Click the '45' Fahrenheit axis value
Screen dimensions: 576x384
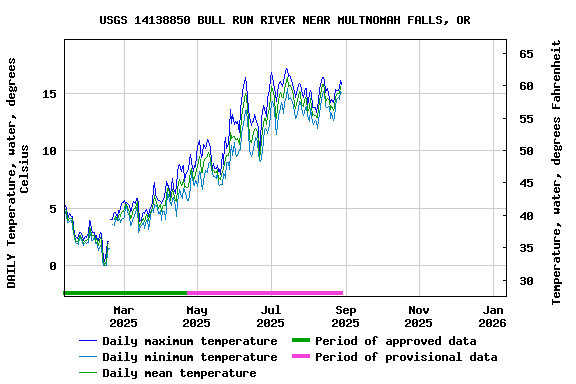tap(526, 183)
